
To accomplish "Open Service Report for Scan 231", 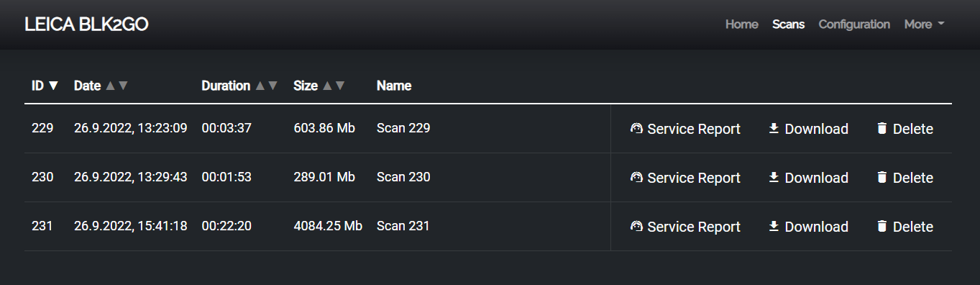I will click(685, 227).
